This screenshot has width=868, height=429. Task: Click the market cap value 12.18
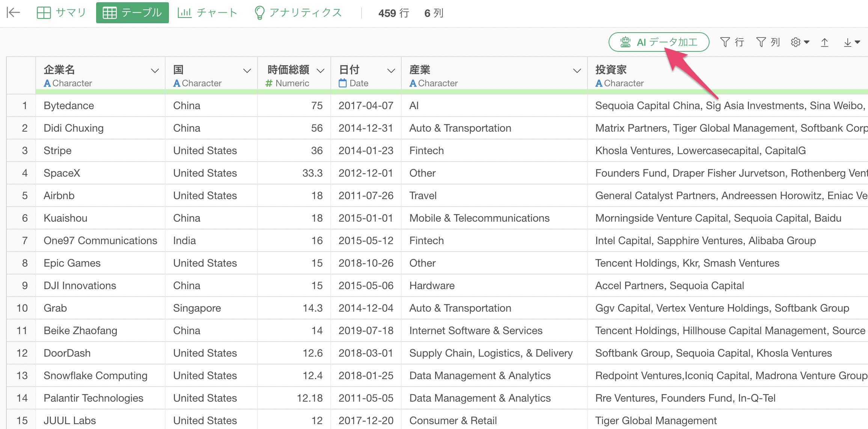310,398
